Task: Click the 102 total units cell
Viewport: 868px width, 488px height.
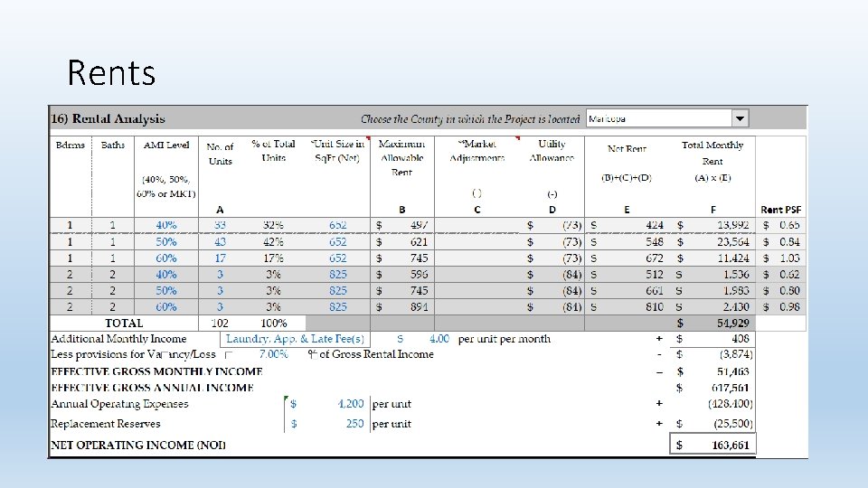Action: pos(220,324)
